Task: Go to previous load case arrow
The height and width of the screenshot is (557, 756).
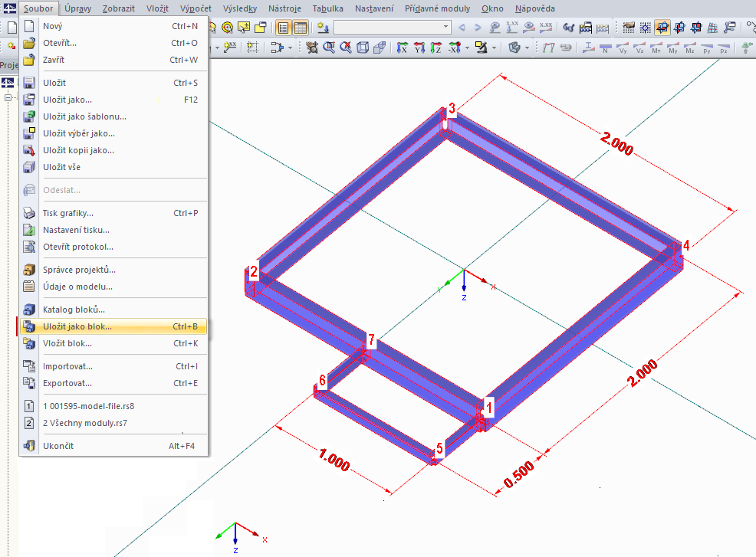Action: pyautogui.click(x=462, y=28)
